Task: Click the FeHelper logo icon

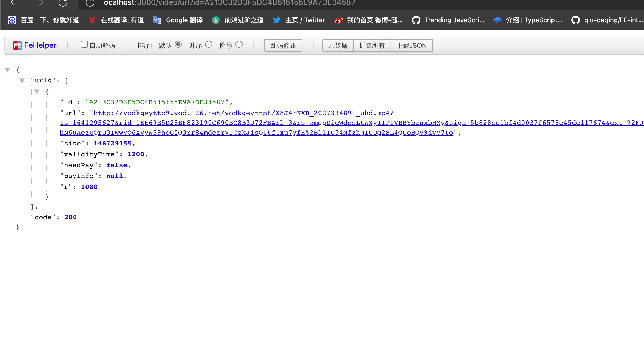Action: (17, 45)
